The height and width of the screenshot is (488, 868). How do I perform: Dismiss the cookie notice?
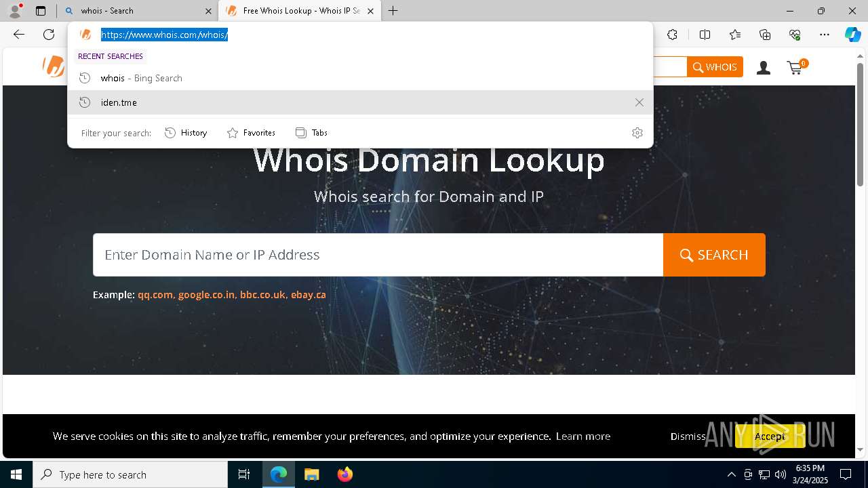click(x=688, y=436)
